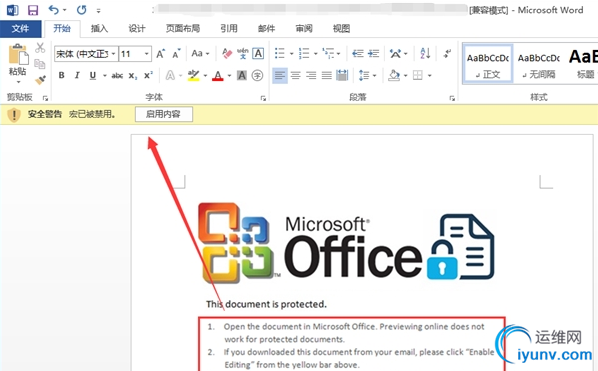Open the 视图 (View) tab
The width and height of the screenshot is (598, 371).
[341, 29]
